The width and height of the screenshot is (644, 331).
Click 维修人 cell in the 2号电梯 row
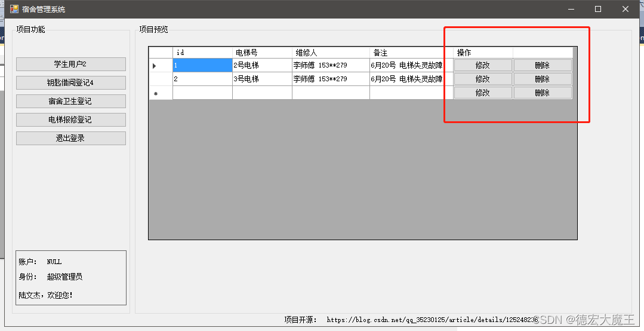point(331,65)
